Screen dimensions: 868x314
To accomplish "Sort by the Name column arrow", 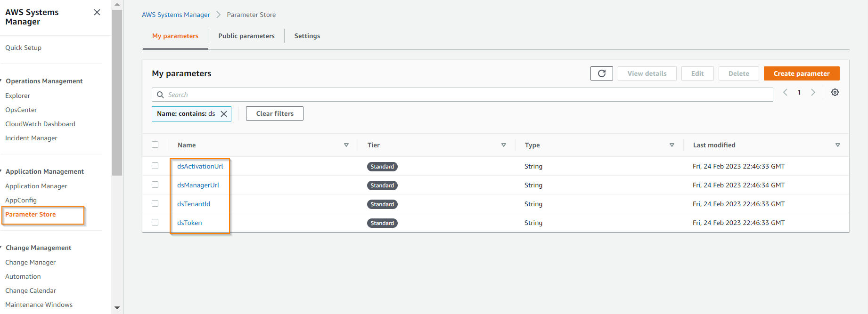I will point(346,145).
